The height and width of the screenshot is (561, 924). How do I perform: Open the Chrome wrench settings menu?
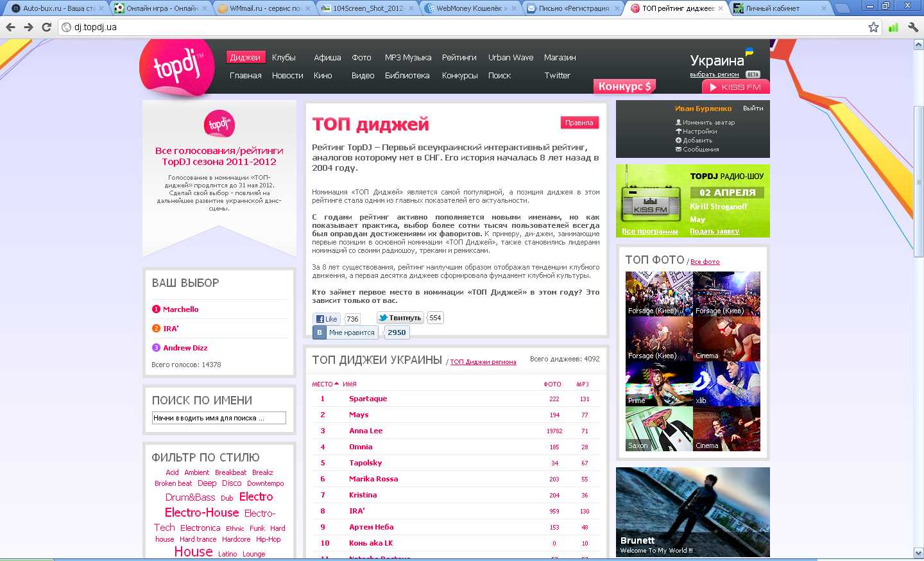point(913,27)
